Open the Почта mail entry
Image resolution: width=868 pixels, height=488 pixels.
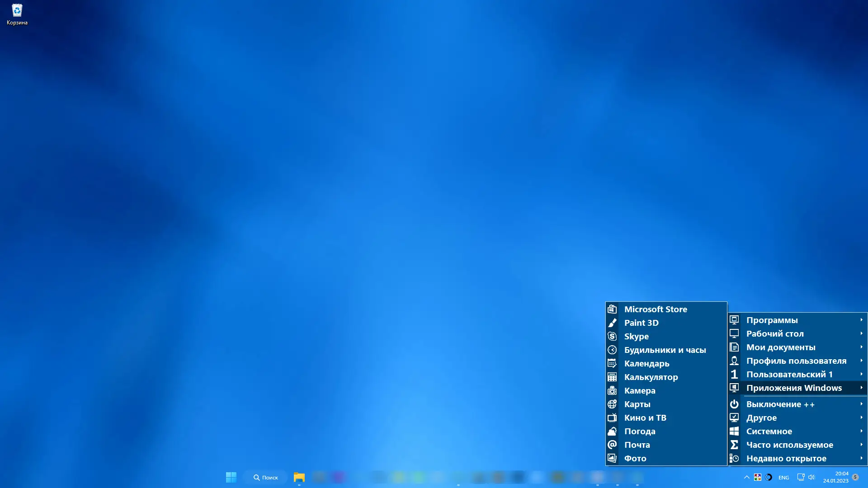(x=637, y=445)
